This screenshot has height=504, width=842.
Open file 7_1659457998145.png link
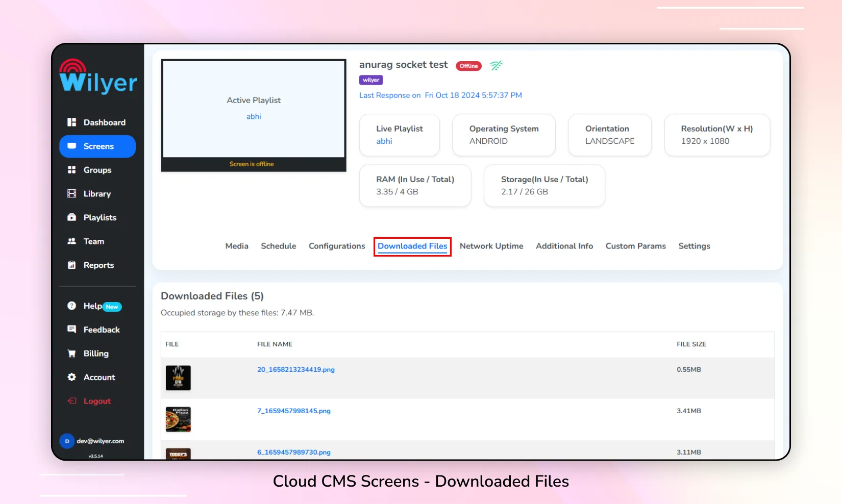pyautogui.click(x=294, y=411)
